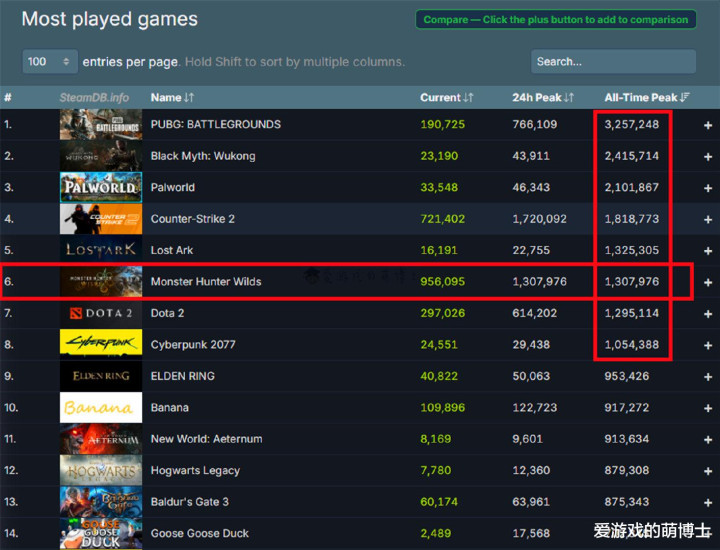This screenshot has width=720, height=550.
Task: Add Cyberpunk 2077 to comparison with plus
Action: [x=708, y=345]
